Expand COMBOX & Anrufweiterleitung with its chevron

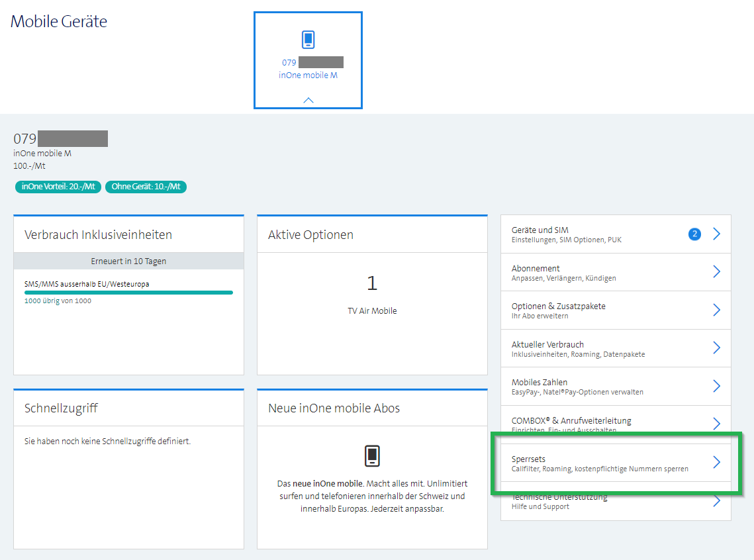click(x=716, y=424)
